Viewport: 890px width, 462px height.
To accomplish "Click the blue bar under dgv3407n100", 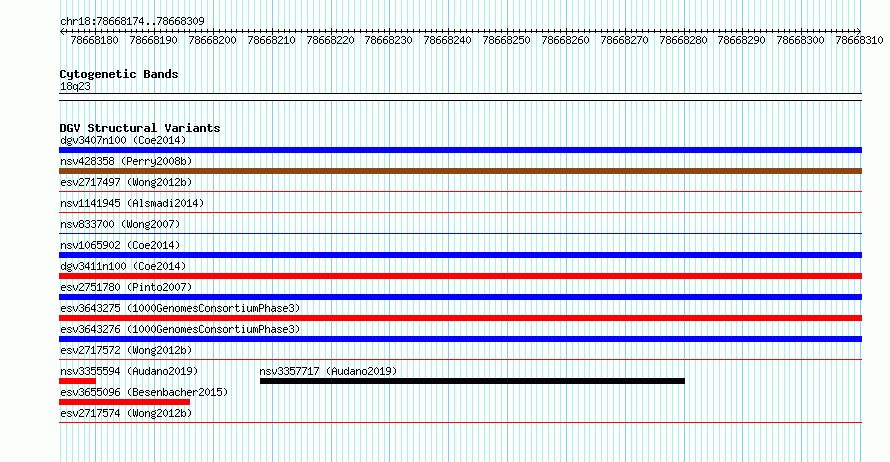I will pos(460,150).
